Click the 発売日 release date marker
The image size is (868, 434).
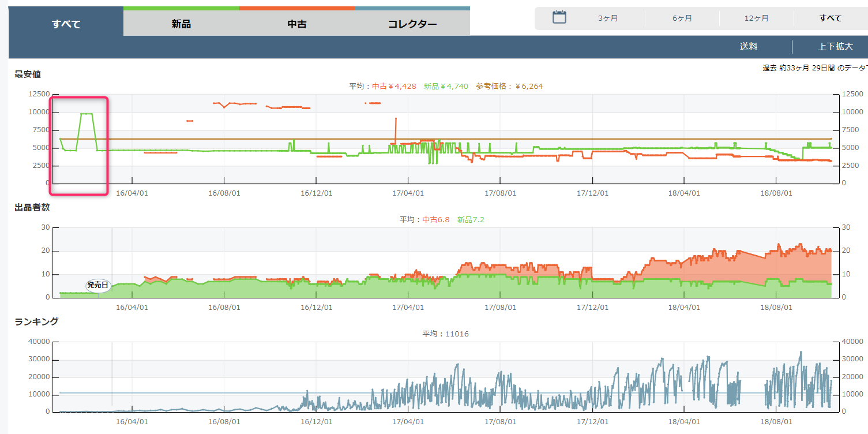97,285
